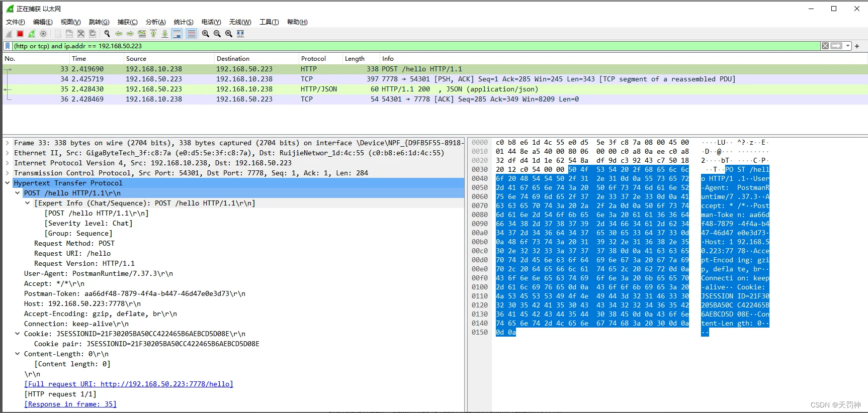Open the 文件(F) menu
Screen dimensions: 868x413
[x=16, y=22]
